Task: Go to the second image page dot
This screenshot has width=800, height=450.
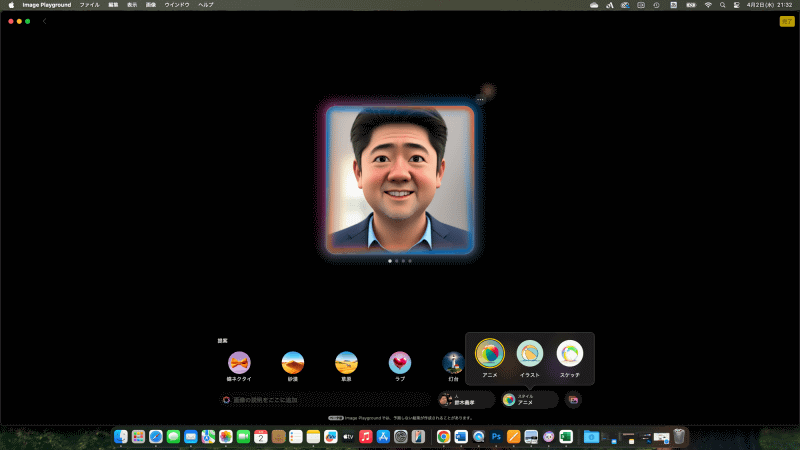Action: (x=397, y=261)
